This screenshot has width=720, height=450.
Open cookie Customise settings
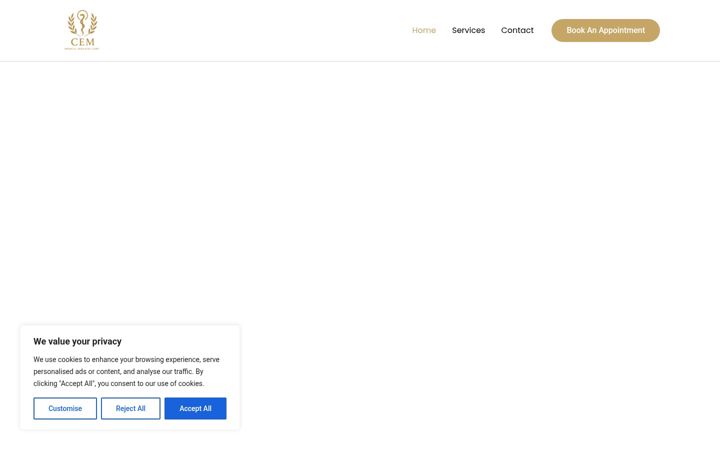65,408
